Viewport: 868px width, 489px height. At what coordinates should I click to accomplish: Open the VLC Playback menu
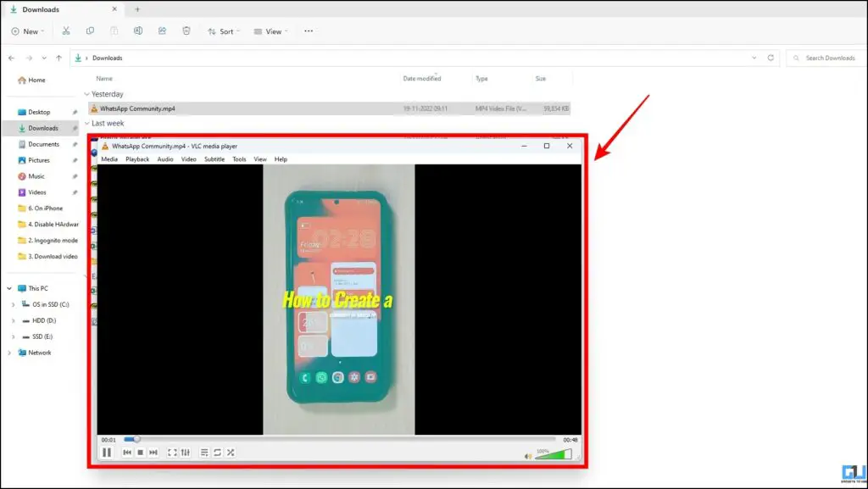coord(137,159)
